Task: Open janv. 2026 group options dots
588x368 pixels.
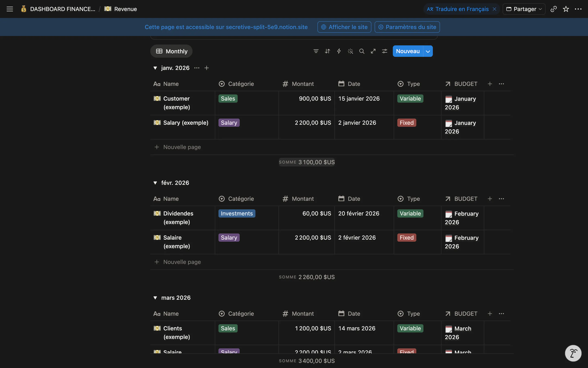Action: click(x=197, y=68)
